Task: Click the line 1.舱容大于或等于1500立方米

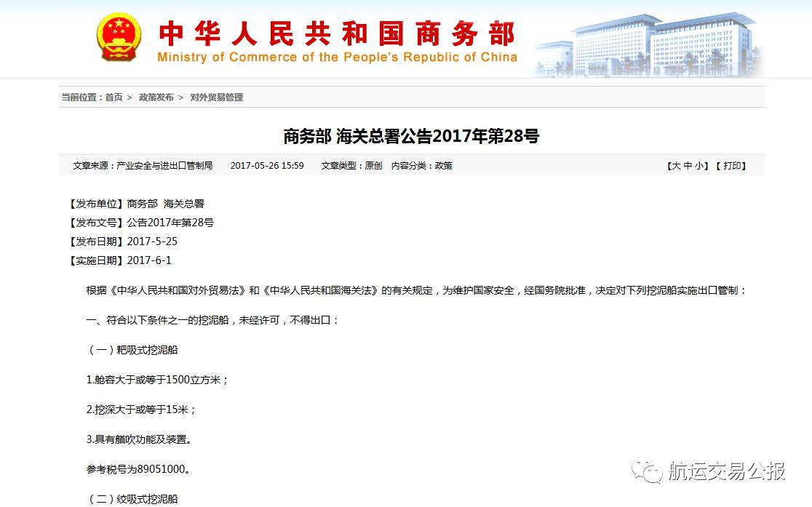Action: pyautogui.click(x=157, y=380)
